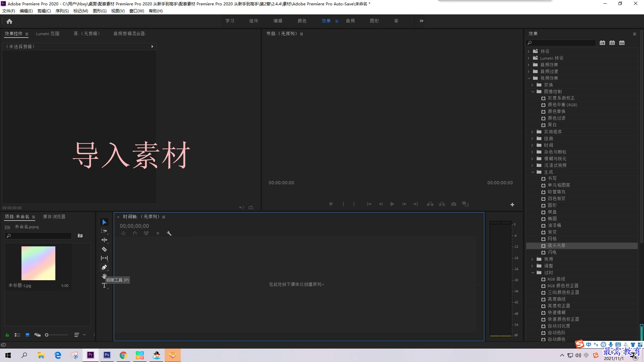Open the Program monitor button editor plus
Screen dimensions: 644x362
pyautogui.click(x=512, y=205)
